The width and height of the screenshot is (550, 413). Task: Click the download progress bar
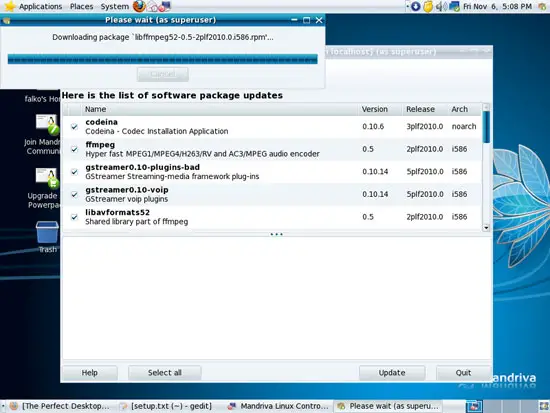(x=163, y=59)
